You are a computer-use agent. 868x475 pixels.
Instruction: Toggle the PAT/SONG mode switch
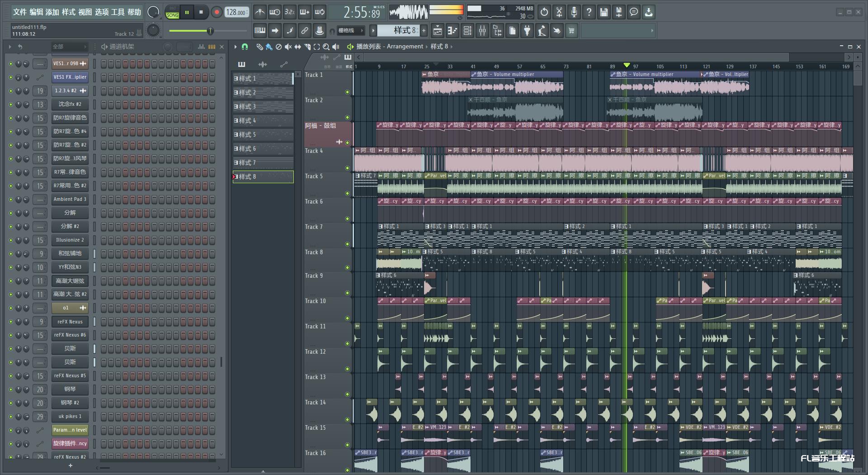173,12
